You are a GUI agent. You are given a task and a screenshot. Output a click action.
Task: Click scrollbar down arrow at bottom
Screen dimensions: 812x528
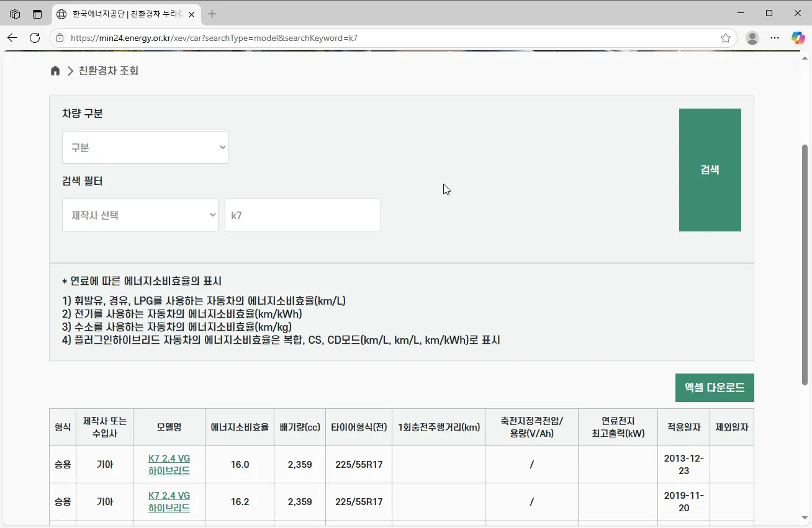coord(805,517)
